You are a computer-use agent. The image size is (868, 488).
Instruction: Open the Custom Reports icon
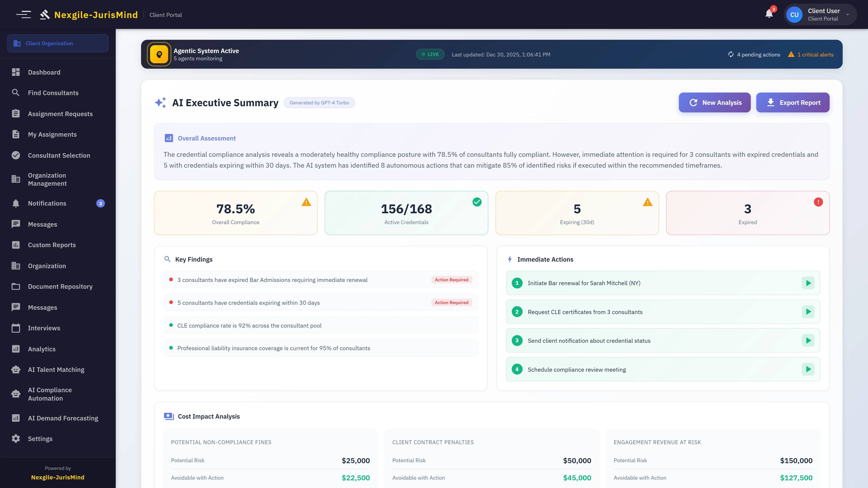pos(16,245)
